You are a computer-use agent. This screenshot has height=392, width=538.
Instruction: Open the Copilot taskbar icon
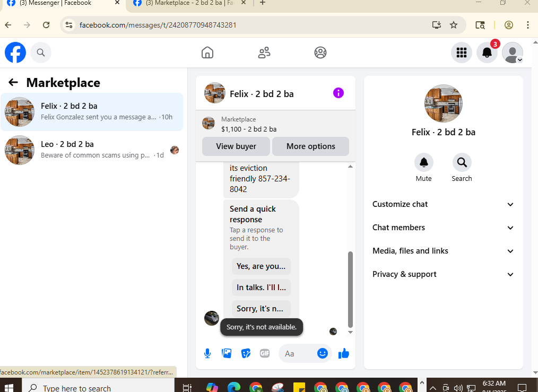click(212, 388)
